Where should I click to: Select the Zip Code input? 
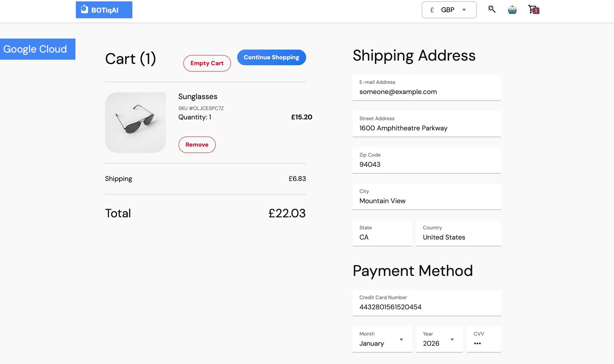tap(426, 165)
